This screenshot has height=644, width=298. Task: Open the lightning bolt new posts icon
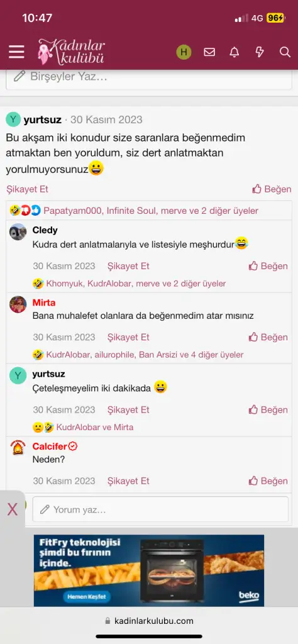260,52
